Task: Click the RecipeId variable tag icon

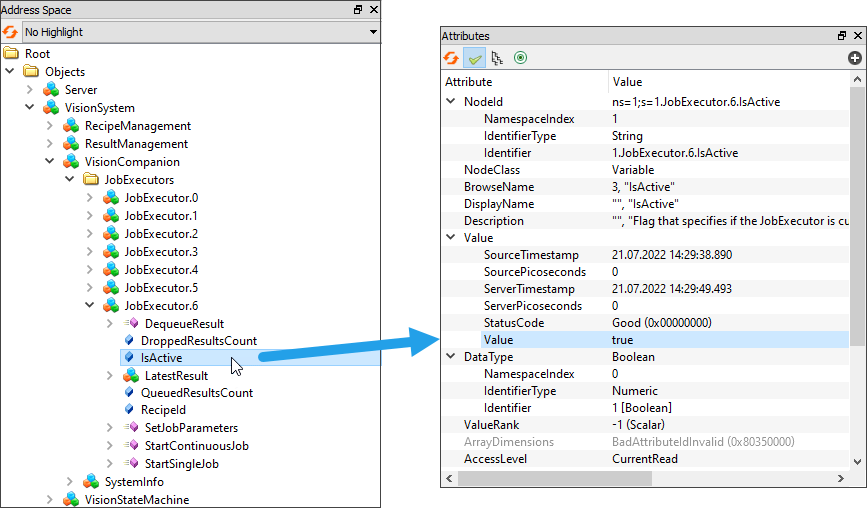Action: (129, 410)
